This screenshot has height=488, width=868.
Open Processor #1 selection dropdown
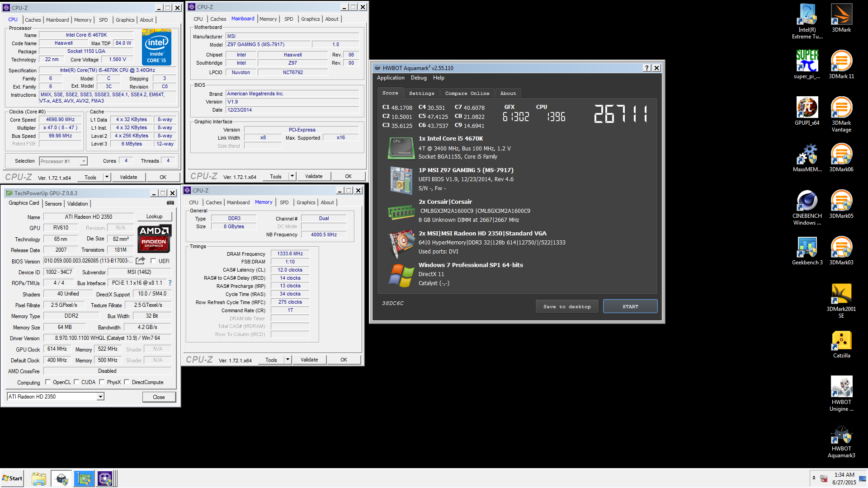[x=63, y=161]
